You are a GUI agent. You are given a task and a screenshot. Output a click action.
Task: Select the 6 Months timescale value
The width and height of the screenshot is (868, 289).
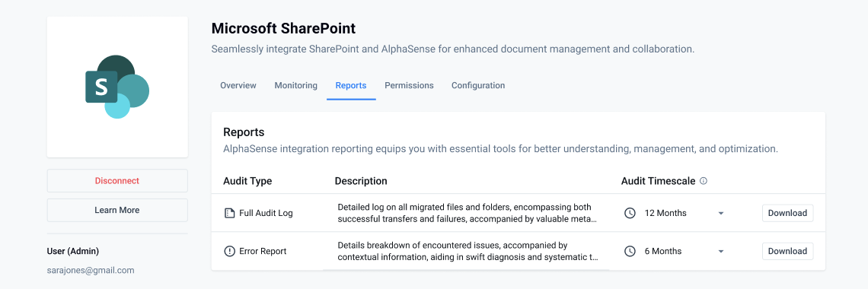pyautogui.click(x=663, y=252)
